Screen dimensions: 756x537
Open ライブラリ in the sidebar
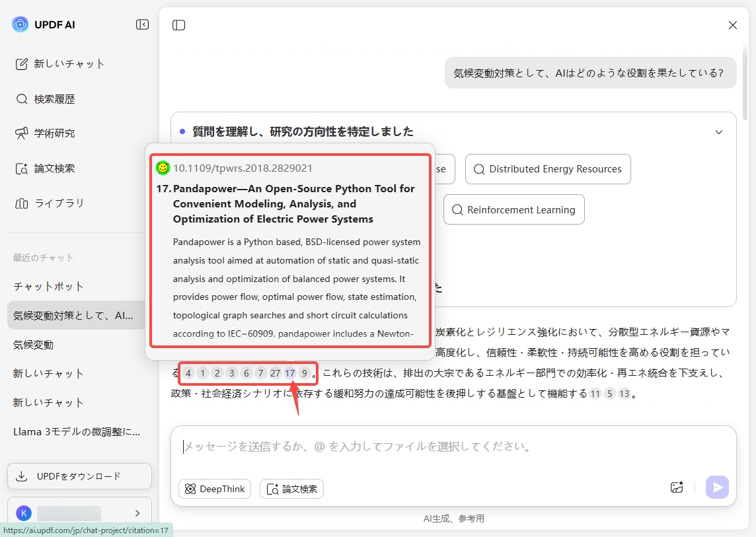pos(50,203)
